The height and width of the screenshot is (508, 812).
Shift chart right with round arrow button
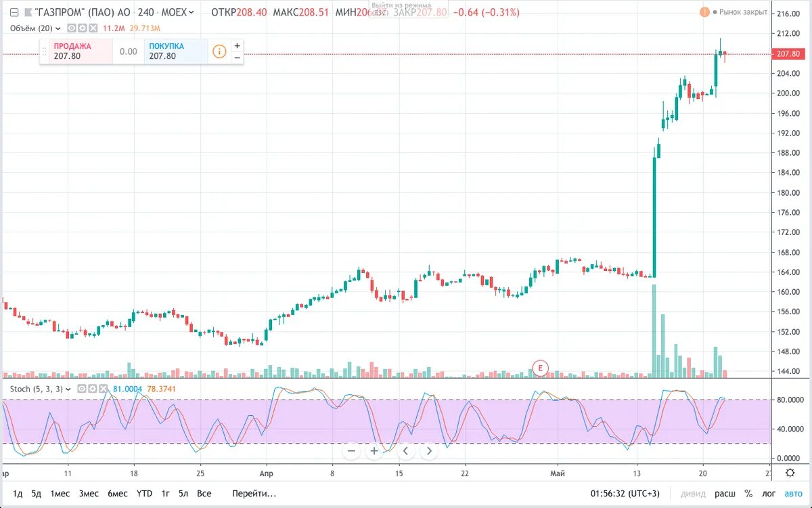point(428,450)
